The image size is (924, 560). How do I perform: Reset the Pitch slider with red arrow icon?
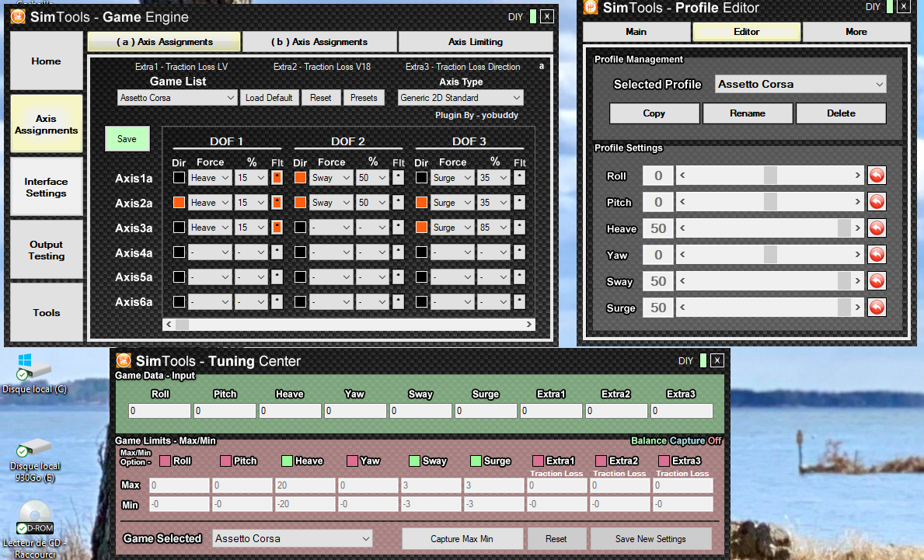click(x=877, y=202)
